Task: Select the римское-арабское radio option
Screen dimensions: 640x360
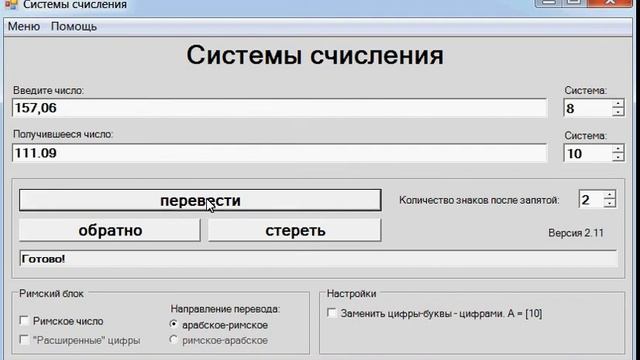Action: pos(174,340)
